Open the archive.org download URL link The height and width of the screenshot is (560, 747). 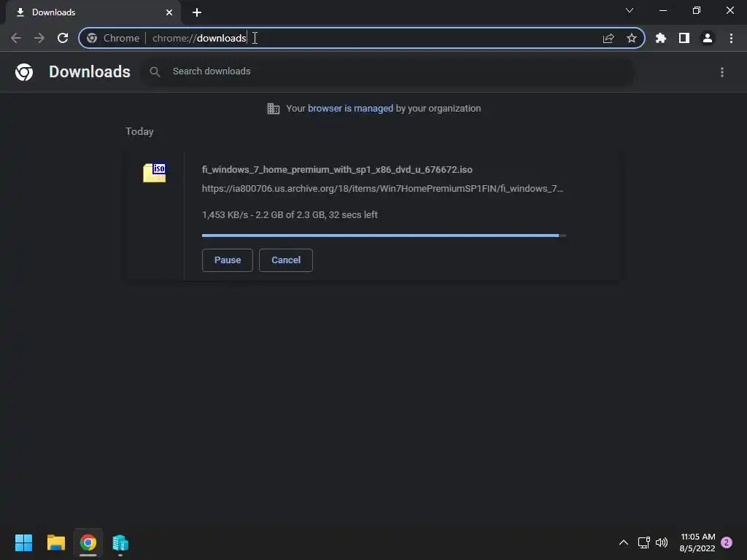click(382, 189)
